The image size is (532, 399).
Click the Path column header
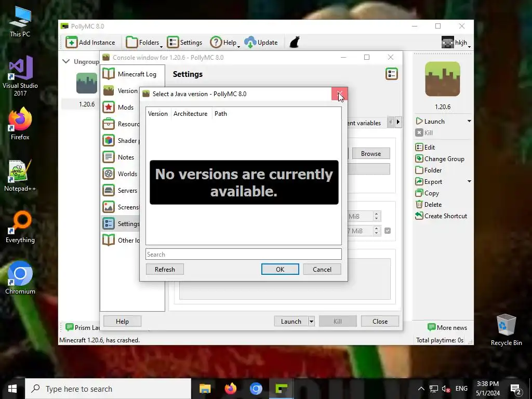[x=220, y=114]
